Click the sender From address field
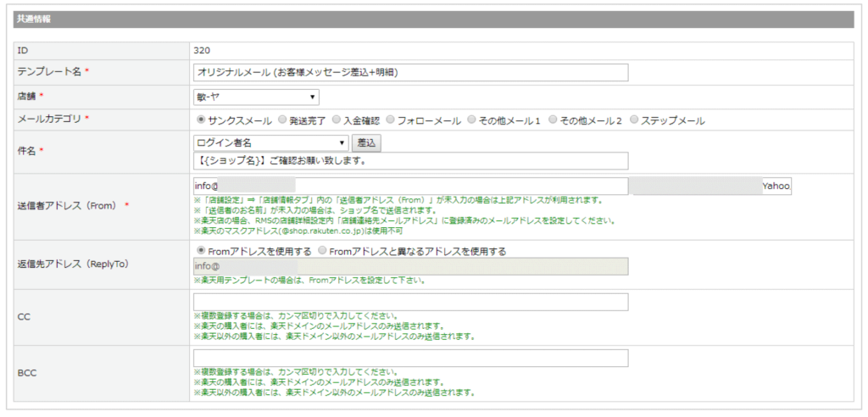The height and width of the screenshot is (417, 868). [x=410, y=186]
